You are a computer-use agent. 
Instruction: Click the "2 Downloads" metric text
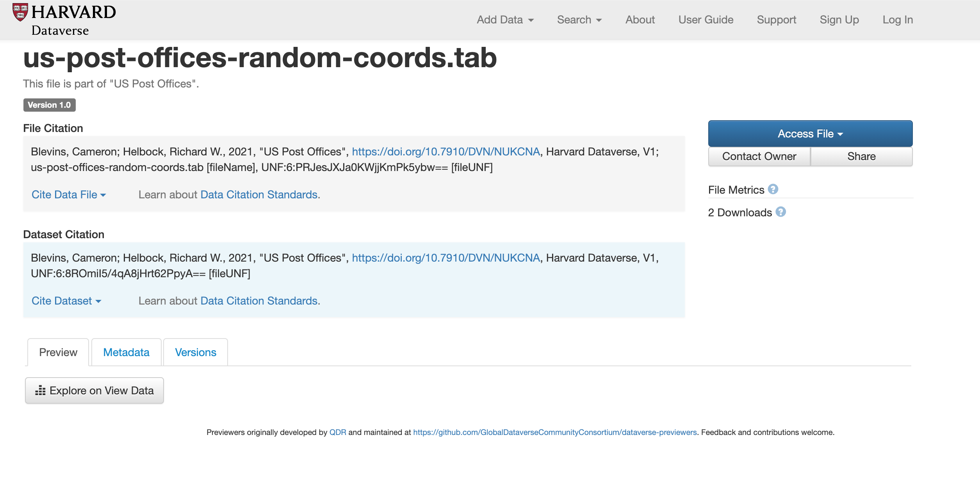(740, 212)
